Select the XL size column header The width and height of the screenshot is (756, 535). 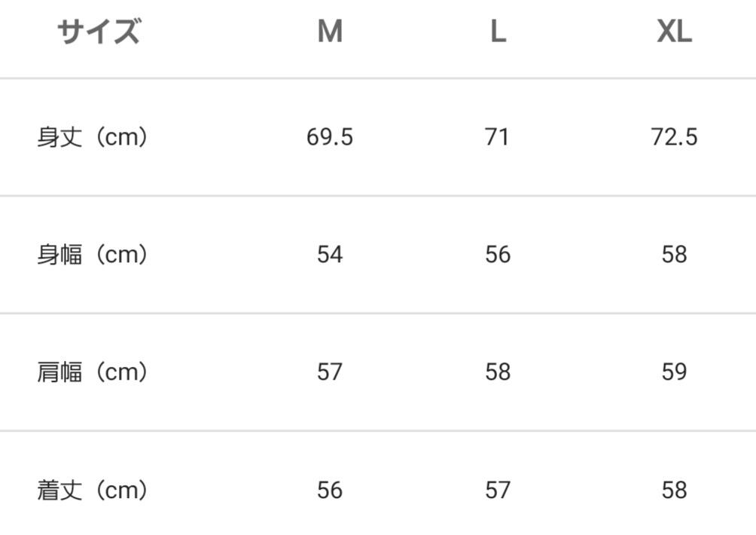click(674, 32)
